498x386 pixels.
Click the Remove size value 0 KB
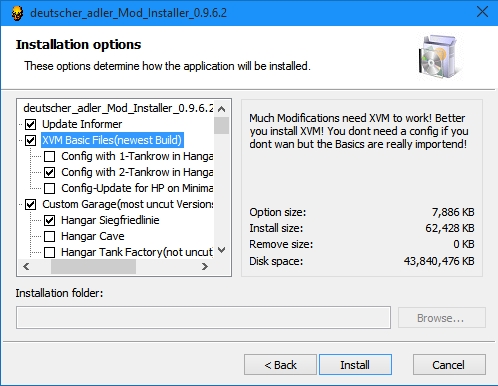[x=464, y=244]
